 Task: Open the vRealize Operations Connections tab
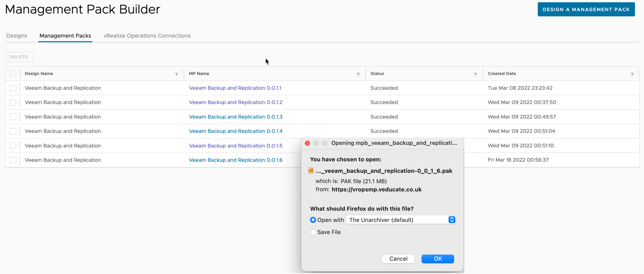tap(147, 36)
